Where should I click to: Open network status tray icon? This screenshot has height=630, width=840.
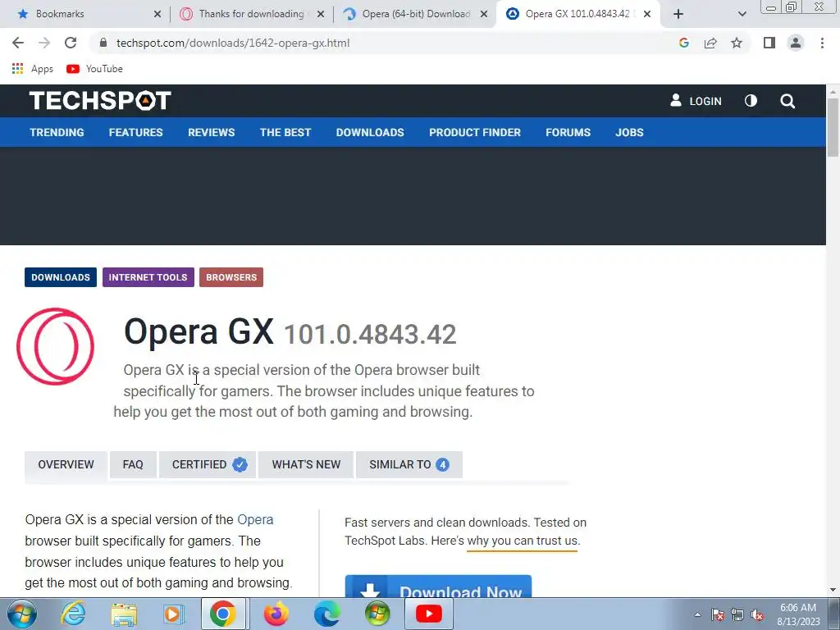(x=737, y=615)
